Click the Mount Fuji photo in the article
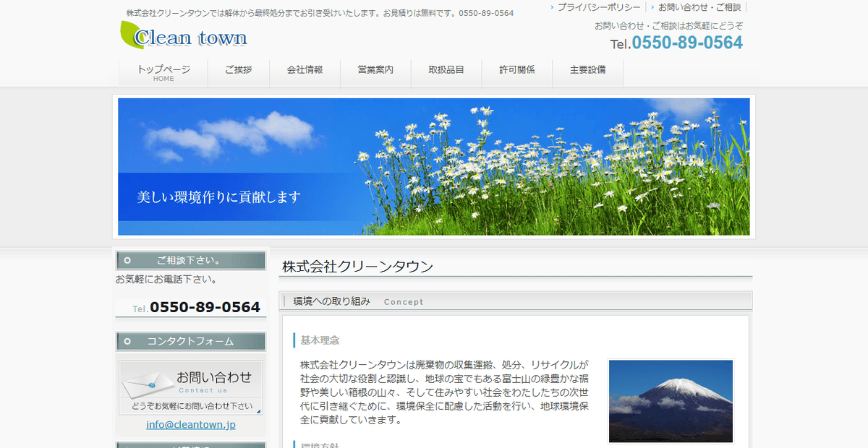 pyautogui.click(x=670, y=401)
